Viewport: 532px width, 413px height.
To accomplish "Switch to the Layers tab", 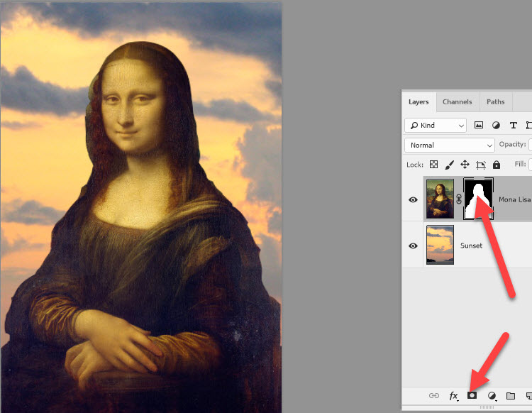I will point(419,101).
